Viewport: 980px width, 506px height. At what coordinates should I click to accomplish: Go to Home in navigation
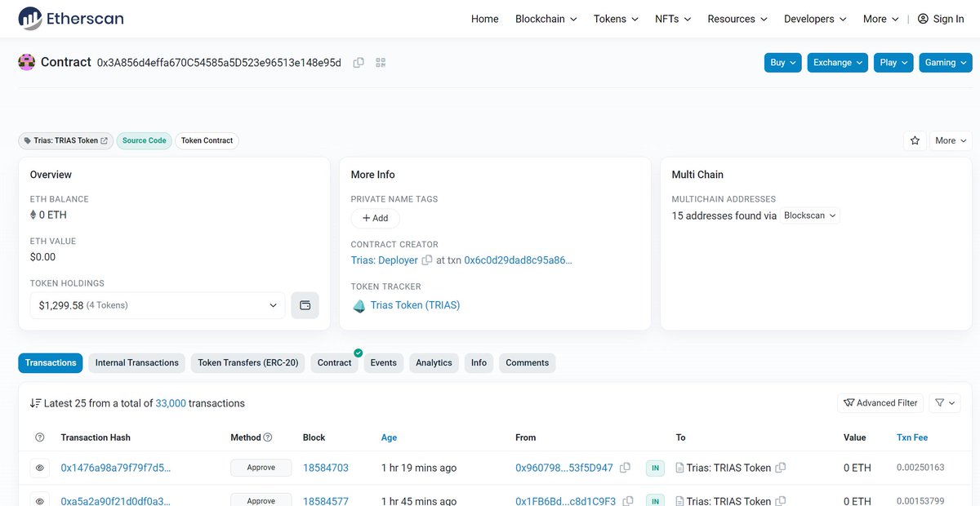coord(485,19)
